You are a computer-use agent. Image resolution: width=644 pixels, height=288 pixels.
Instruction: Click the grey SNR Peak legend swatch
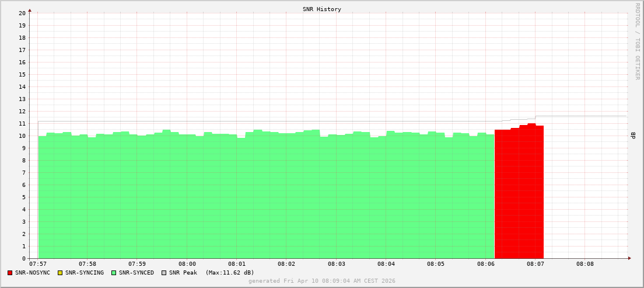point(164,273)
